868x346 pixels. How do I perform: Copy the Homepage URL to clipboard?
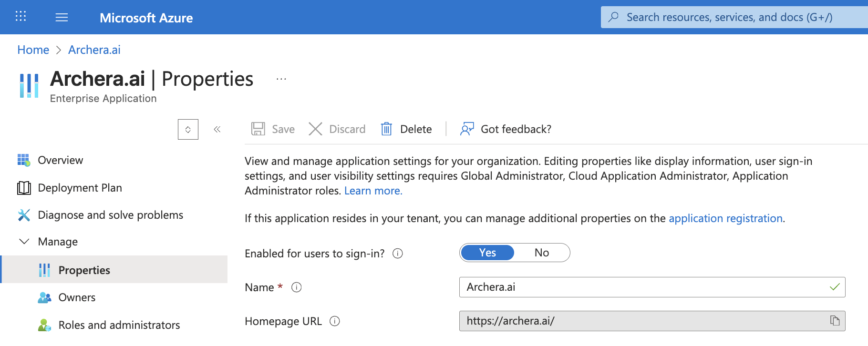[835, 321]
